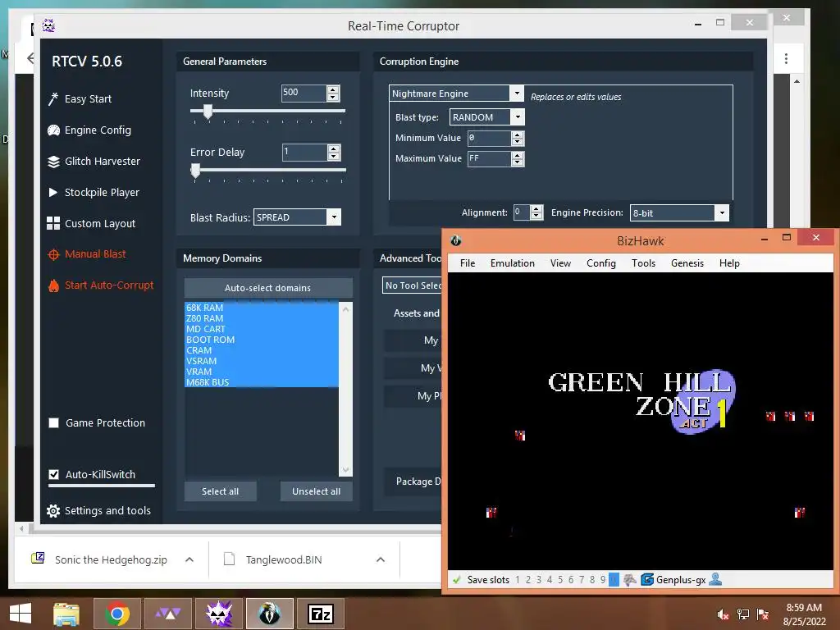Select save slot 9 in BizHawk
Image resolution: width=840 pixels, height=630 pixels.
(603, 580)
